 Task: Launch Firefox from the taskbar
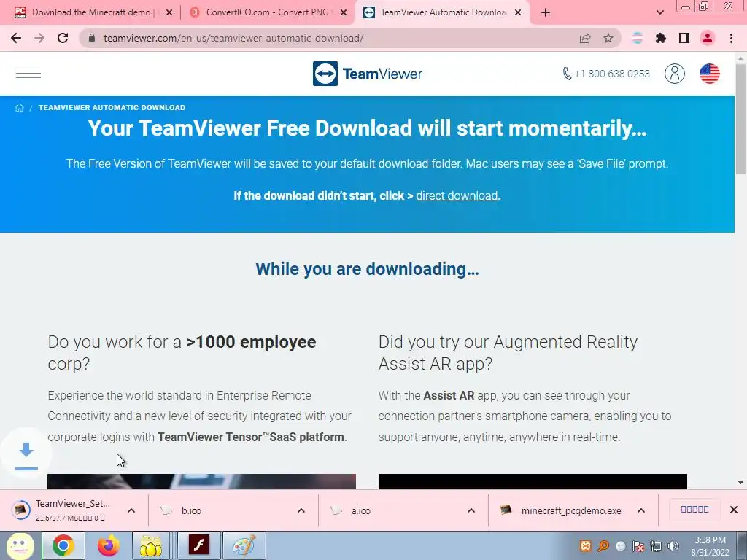pyautogui.click(x=108, y=545)
